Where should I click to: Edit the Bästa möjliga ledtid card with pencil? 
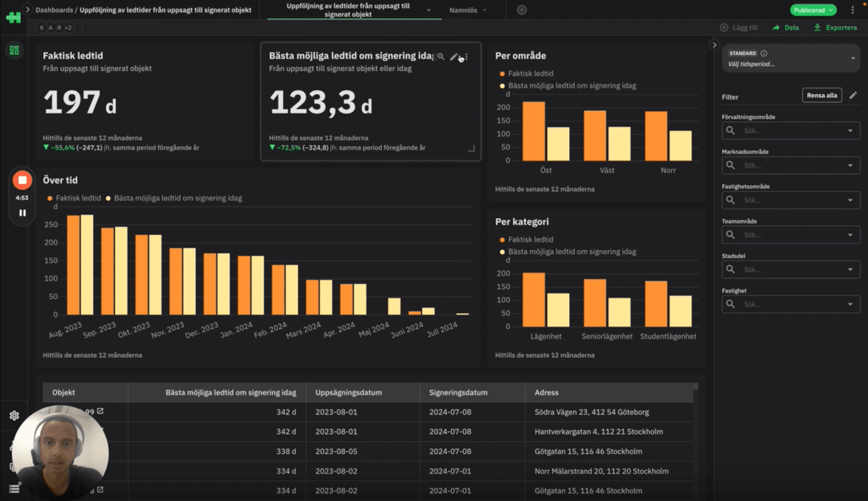pyautogui.click(x=453, y=57)
